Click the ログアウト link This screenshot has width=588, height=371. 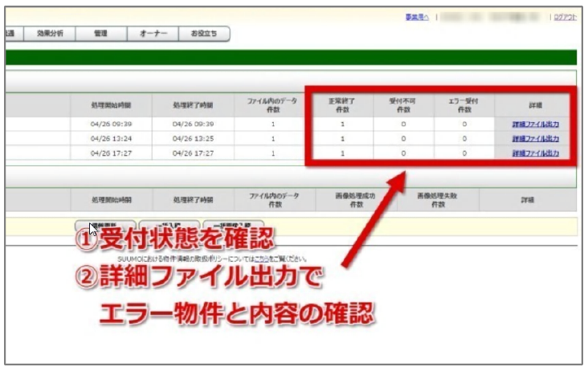click(x=566, y=17)
